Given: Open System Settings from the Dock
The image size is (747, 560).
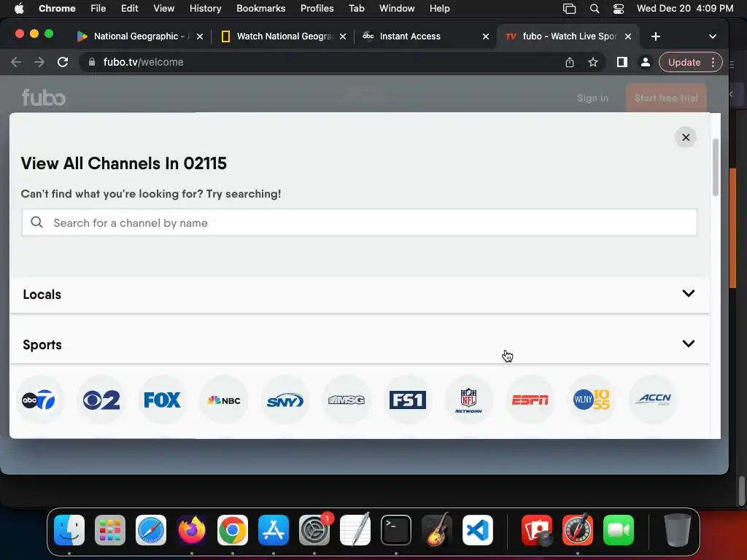Looking at the screenshot, I should [314, 530].
